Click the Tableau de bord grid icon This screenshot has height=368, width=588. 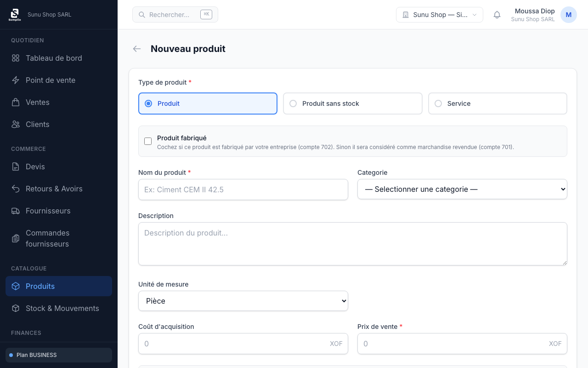(16, 58)
